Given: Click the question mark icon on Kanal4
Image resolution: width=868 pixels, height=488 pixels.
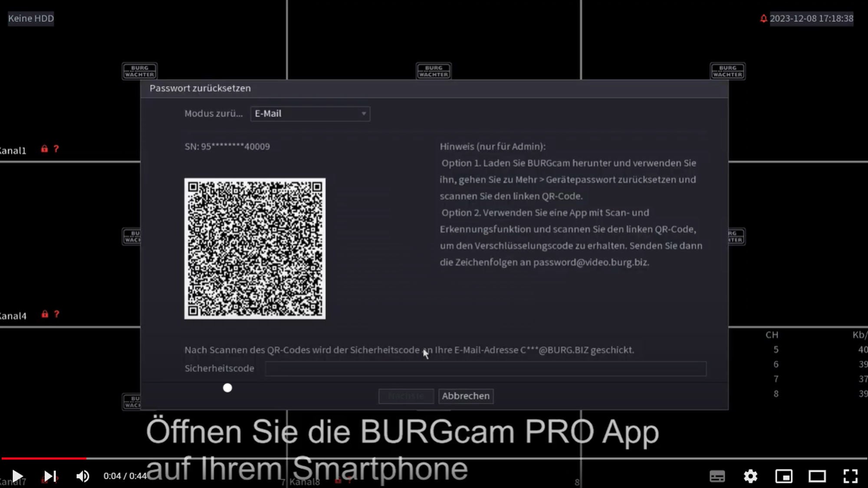Looking at the screenshot, I should [56, 314].
